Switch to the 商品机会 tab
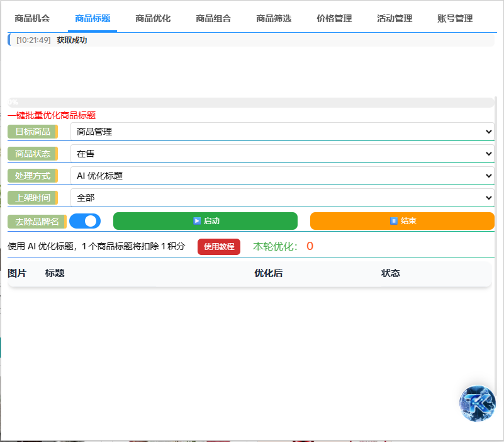The width and height of the screenshot is (504, 442). tap(32, 19)
